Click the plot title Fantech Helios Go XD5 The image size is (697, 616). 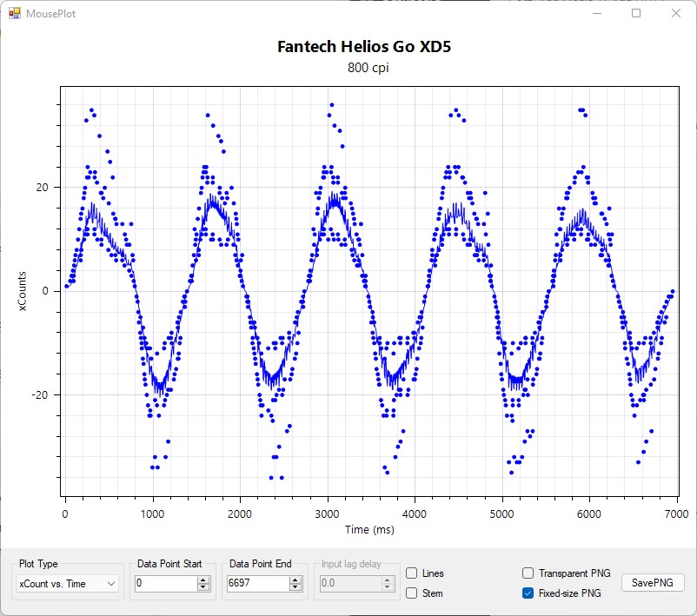pyautogui.click(x=364, y=47)
